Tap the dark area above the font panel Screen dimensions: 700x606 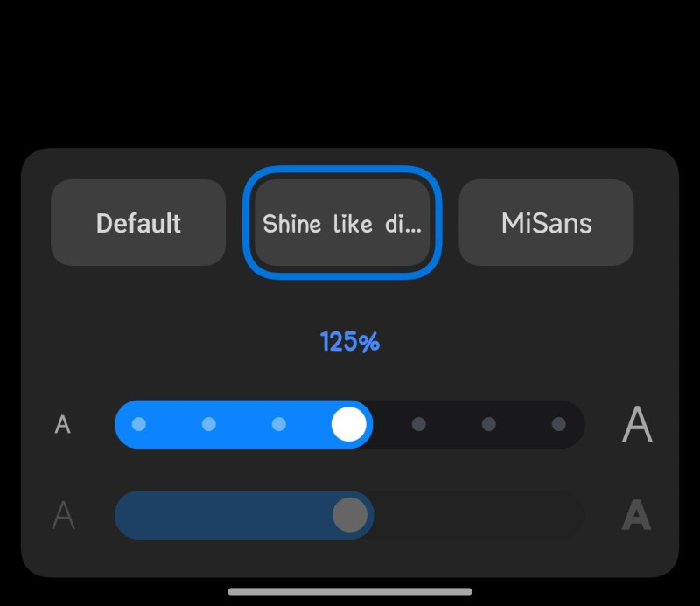pos(350,70)
